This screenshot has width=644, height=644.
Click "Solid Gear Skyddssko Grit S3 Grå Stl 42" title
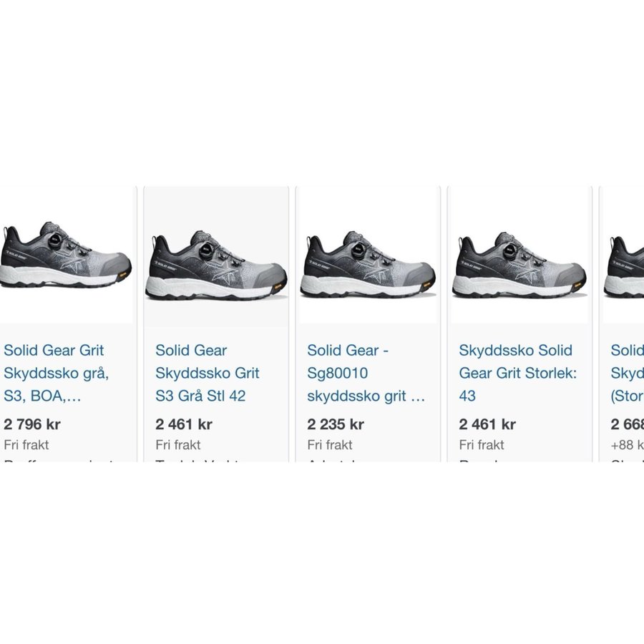tap(208, 373)
